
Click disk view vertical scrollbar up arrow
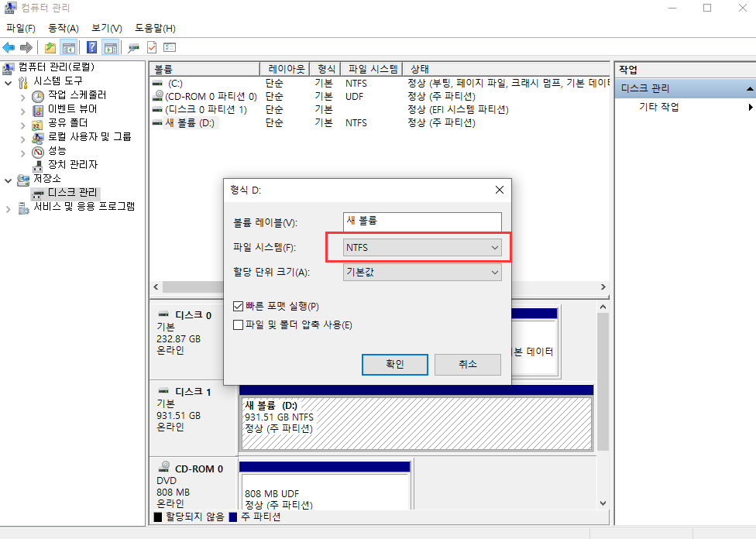pos(603,307)
